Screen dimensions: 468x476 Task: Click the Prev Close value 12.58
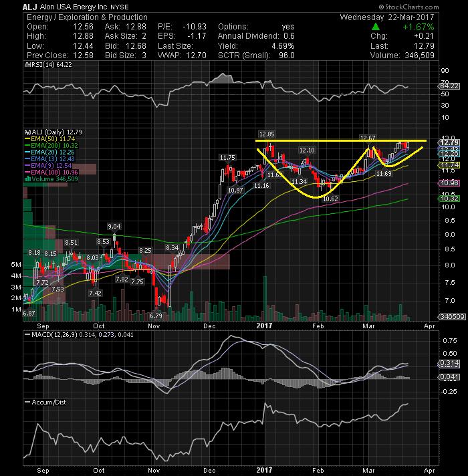(83, 55)
